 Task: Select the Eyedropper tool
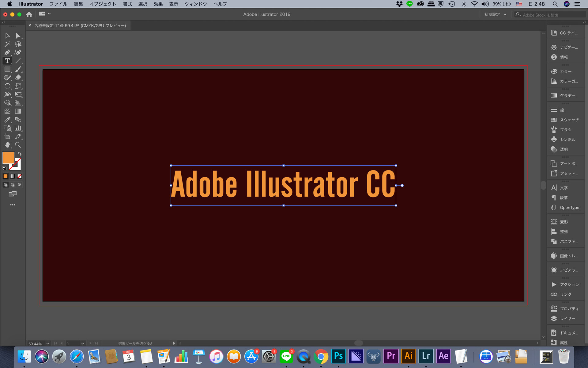pos(7,120)
